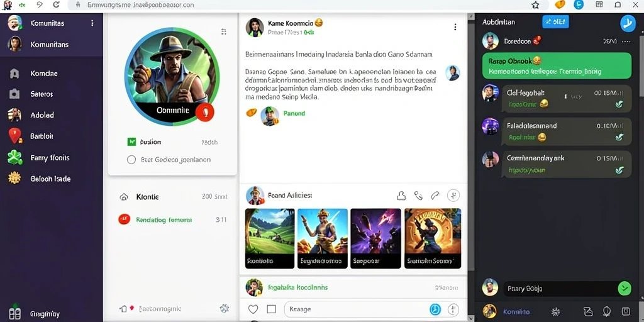Click the red microphone badge on avatar

point(204,111)
